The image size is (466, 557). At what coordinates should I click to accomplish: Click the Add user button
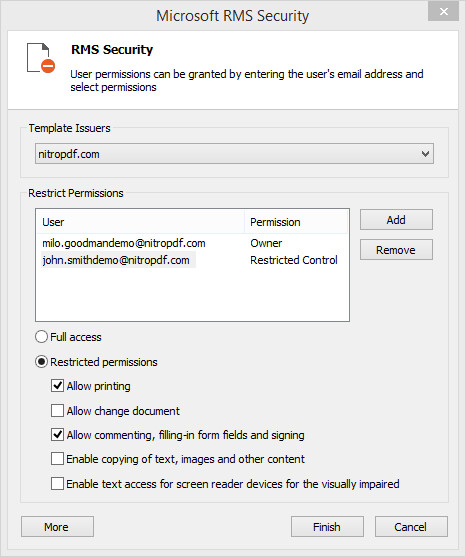tap(396, 220)
